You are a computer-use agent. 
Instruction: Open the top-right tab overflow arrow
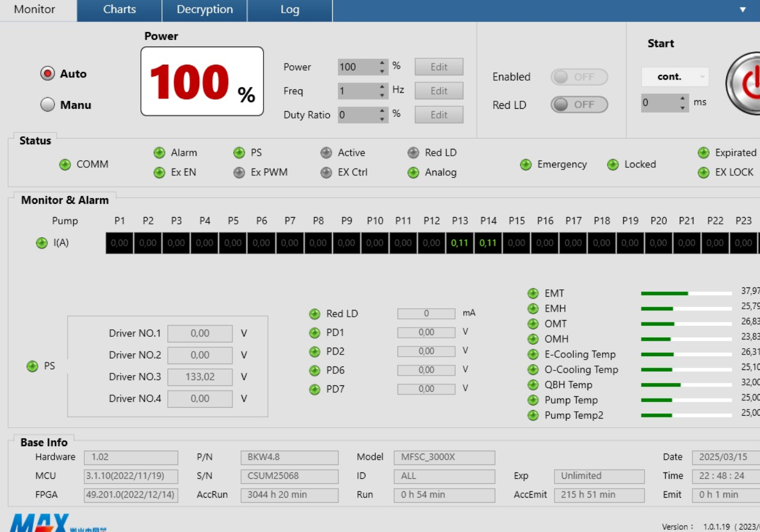point(743,9)
